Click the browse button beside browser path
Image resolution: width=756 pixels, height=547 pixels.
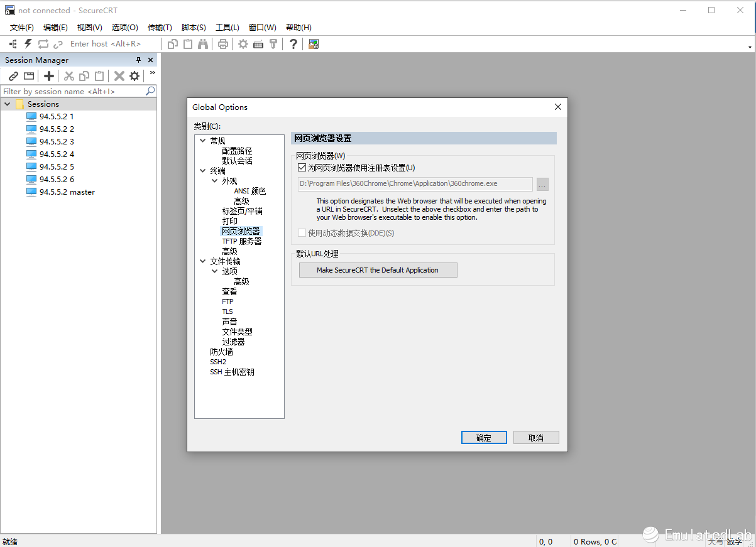[542, 184]
